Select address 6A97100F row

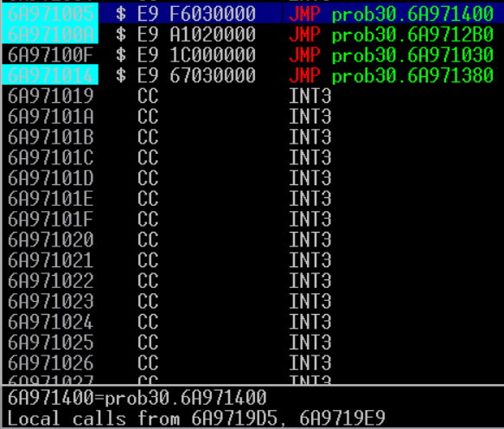click(50, 54)
